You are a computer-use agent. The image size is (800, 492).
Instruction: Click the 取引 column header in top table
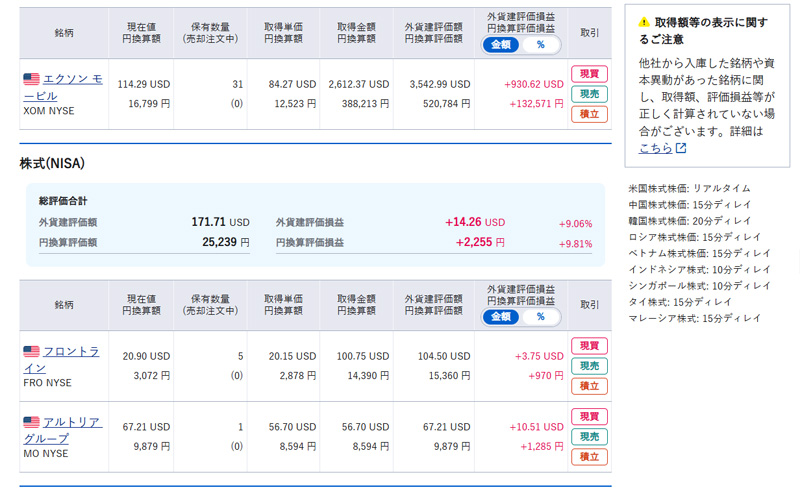589,33
